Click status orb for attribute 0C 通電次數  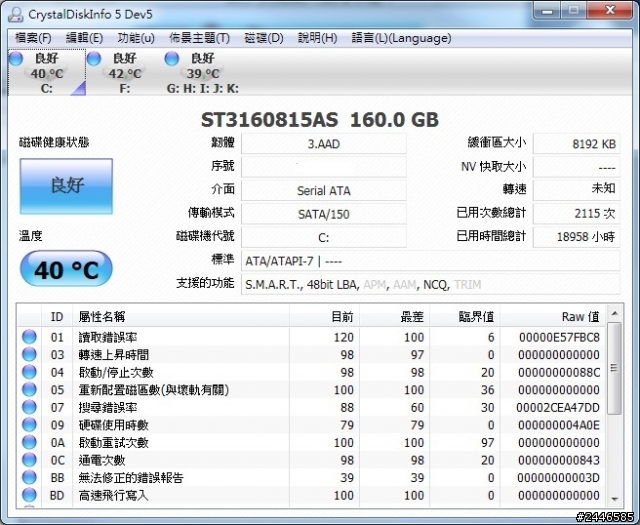click(29, 460)
